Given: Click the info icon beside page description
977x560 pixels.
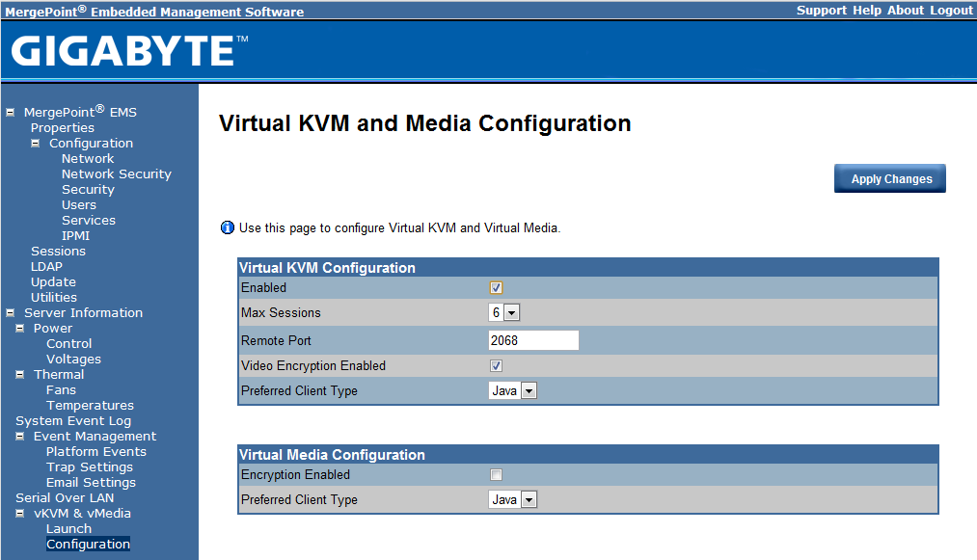Looking at the screenshot, I should tap(228, 228).
